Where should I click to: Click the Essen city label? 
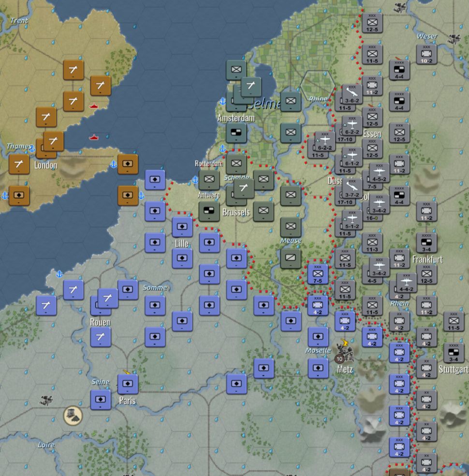(x=372, y=134)
